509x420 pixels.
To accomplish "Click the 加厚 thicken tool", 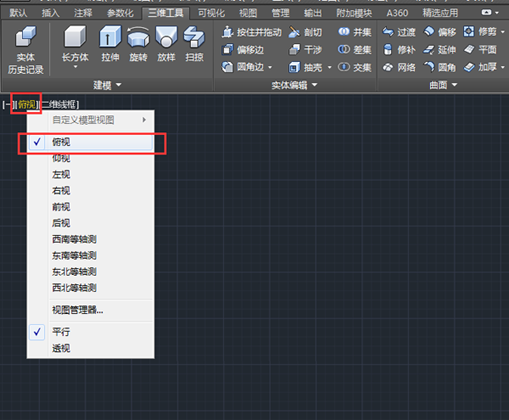I will (480, 67).
